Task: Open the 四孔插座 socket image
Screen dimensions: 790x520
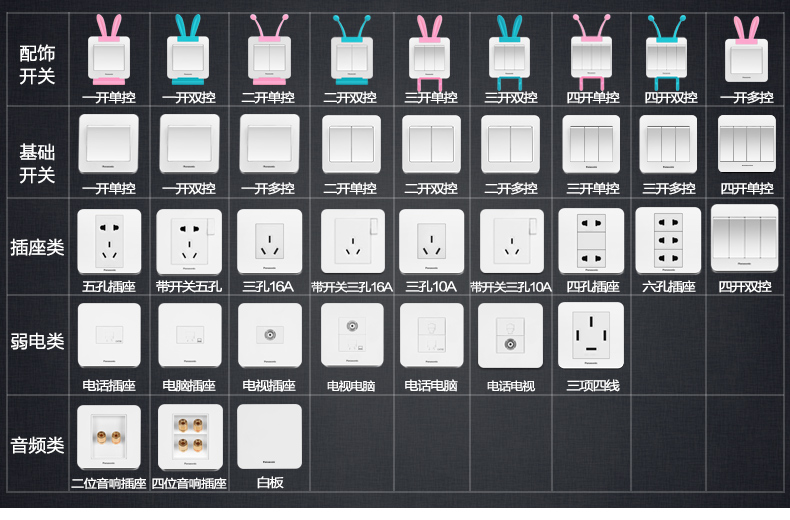Action: pyautogui.click(x=591, y=241)
